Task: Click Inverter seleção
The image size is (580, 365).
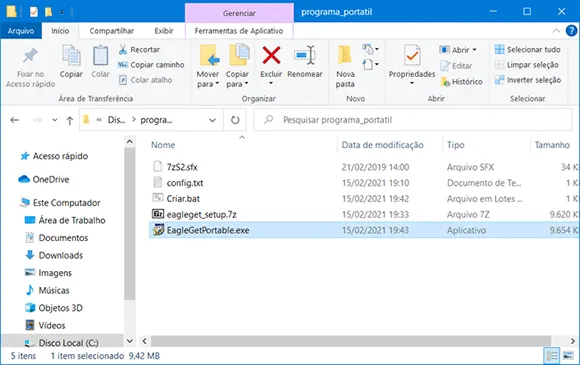Action: [528, 80]
